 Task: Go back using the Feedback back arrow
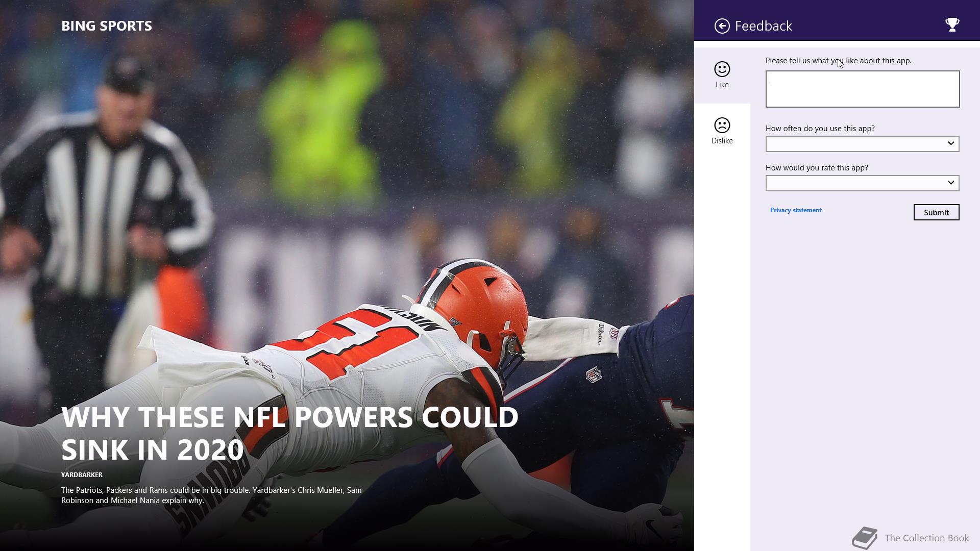click(722, 26)
